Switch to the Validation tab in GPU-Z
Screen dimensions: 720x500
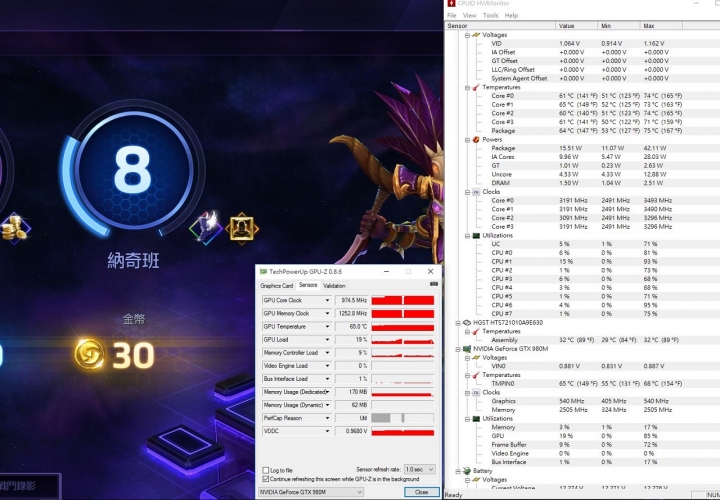click(x=334, y=286)
